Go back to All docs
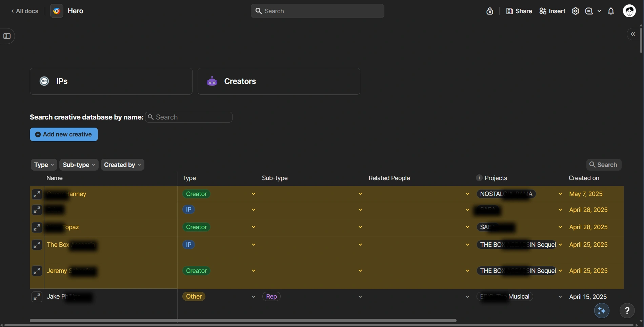 tap(25, 11)
